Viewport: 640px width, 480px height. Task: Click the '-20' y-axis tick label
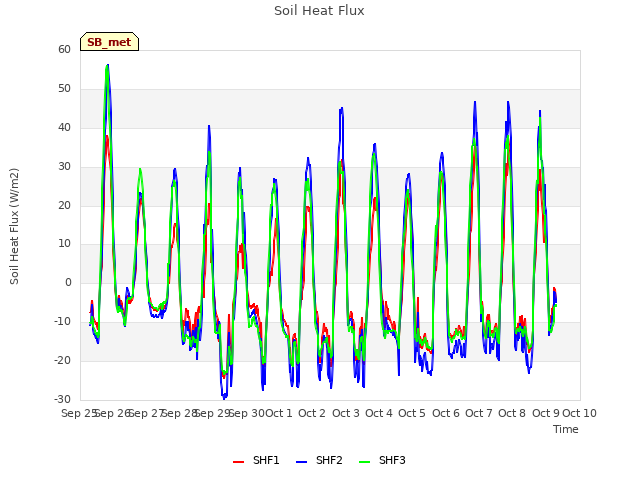62,361
